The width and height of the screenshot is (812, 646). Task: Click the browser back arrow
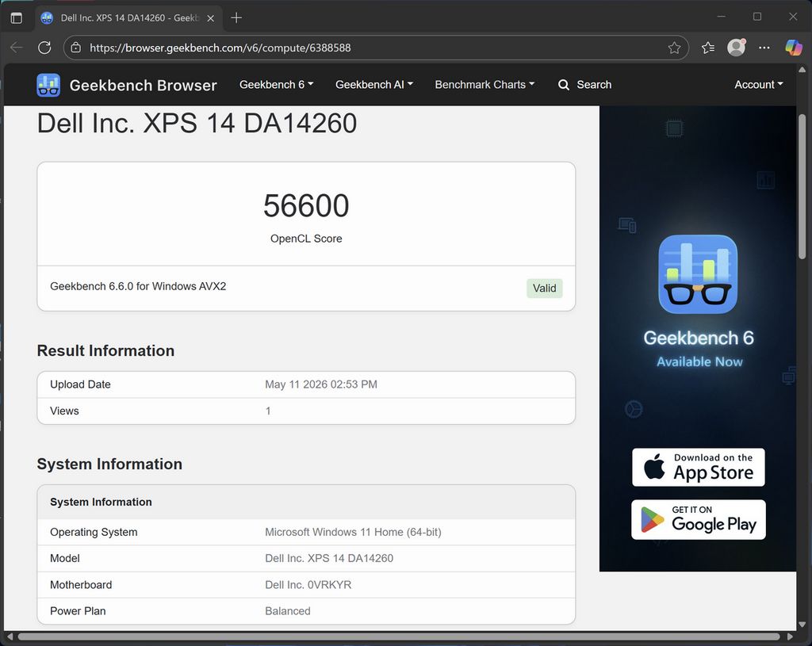coord(17,48)
